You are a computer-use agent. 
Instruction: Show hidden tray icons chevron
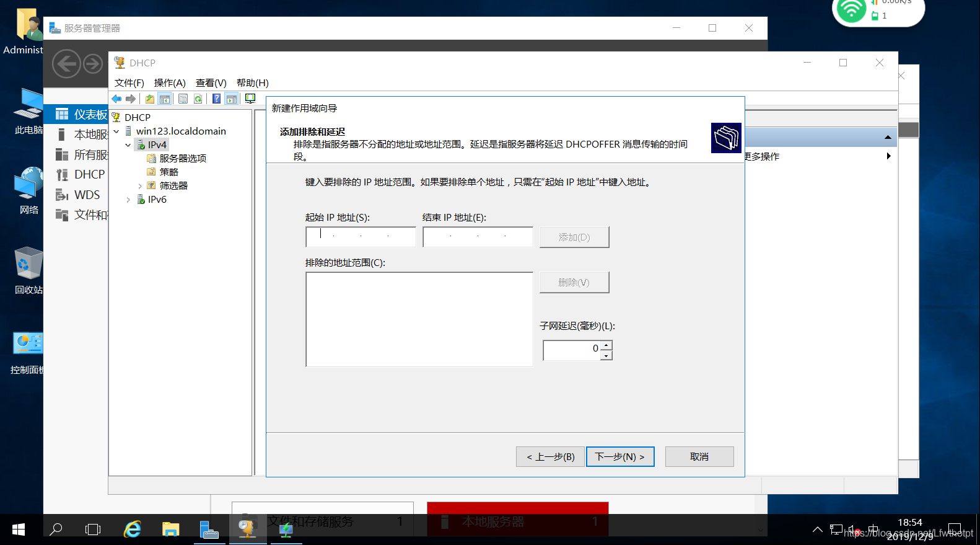coord(818,529)
